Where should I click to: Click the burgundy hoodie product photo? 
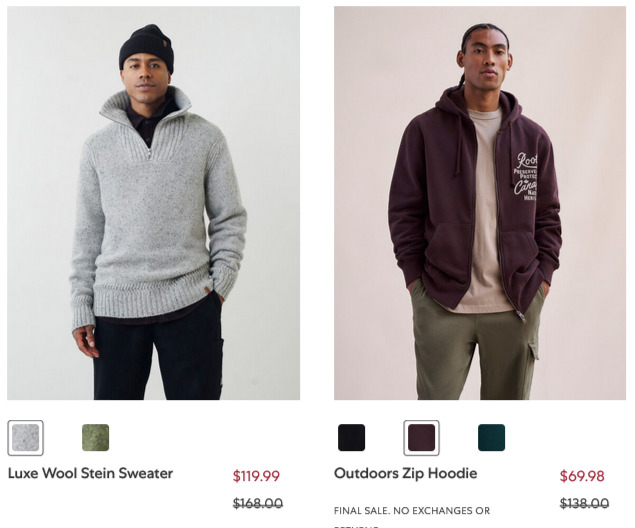pos(480,203)
